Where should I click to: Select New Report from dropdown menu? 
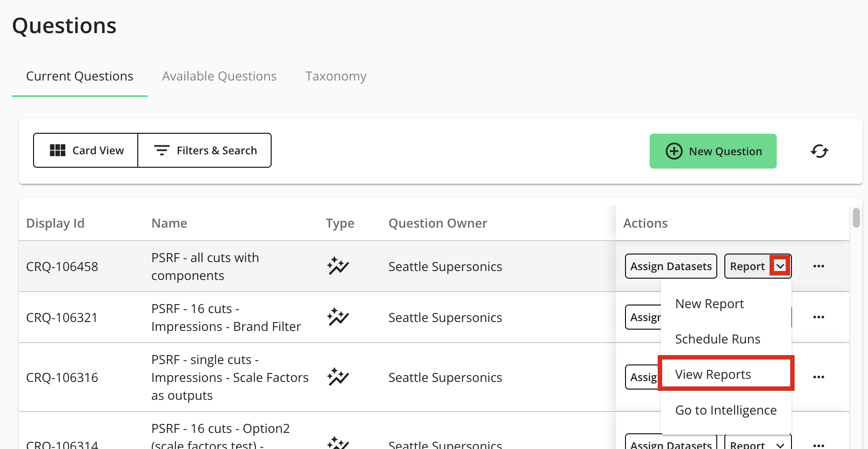(709, 304)
